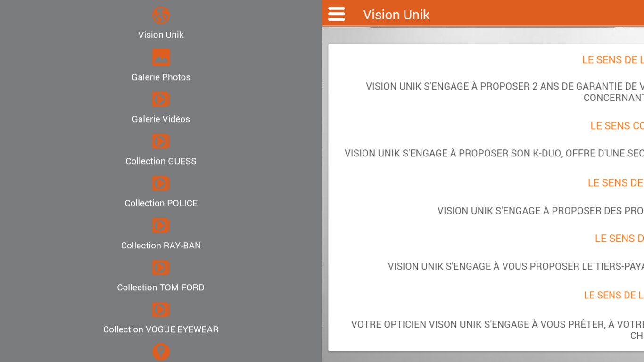Open the Galerie Vidéos menu entry

(161, 119)
